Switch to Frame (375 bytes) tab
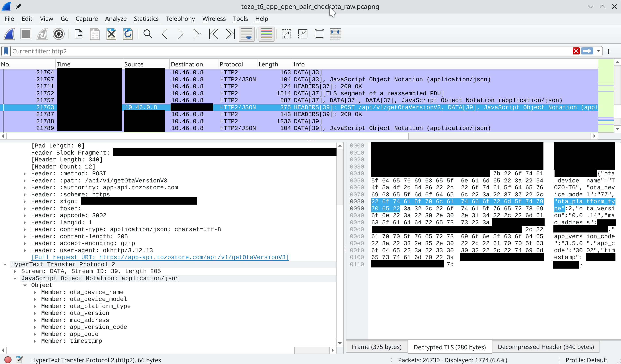Screen dimensions: 621x364 [x=377, y=347]
